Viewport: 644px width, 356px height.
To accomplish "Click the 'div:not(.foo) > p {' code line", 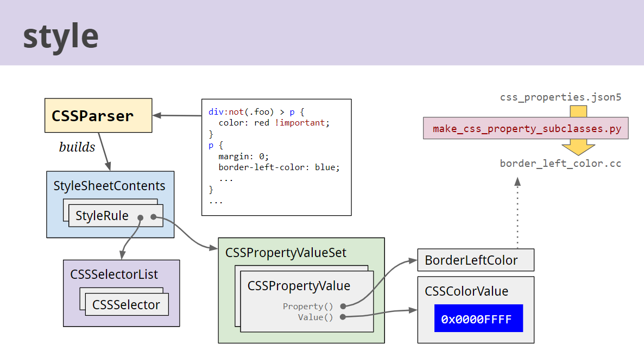I will (x=256, y=112).
